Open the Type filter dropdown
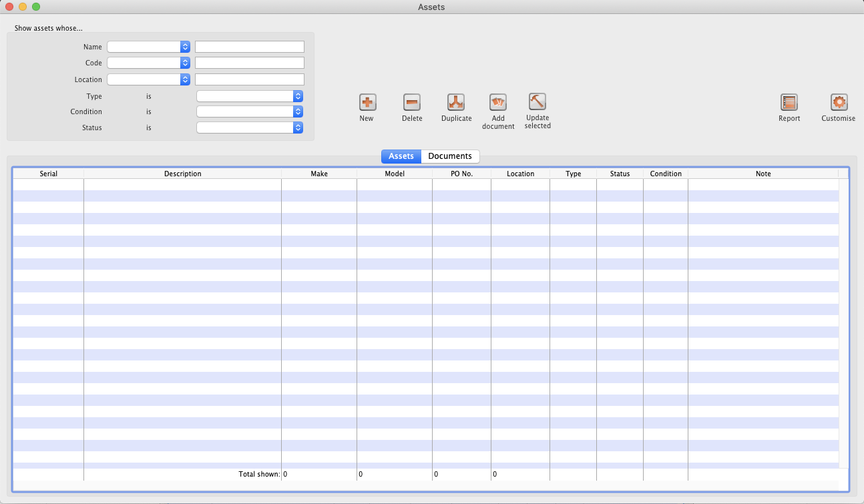Screen dimensions: 864x504 click(250, 96)
